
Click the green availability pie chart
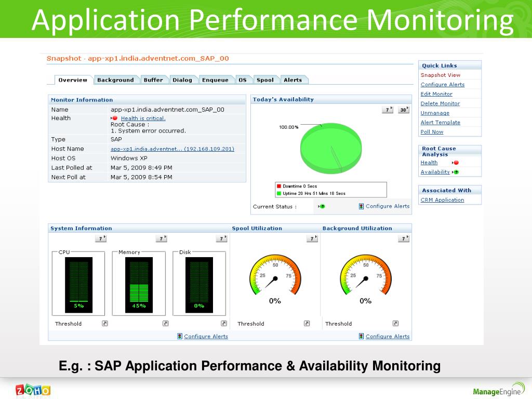tap(331, 148)
